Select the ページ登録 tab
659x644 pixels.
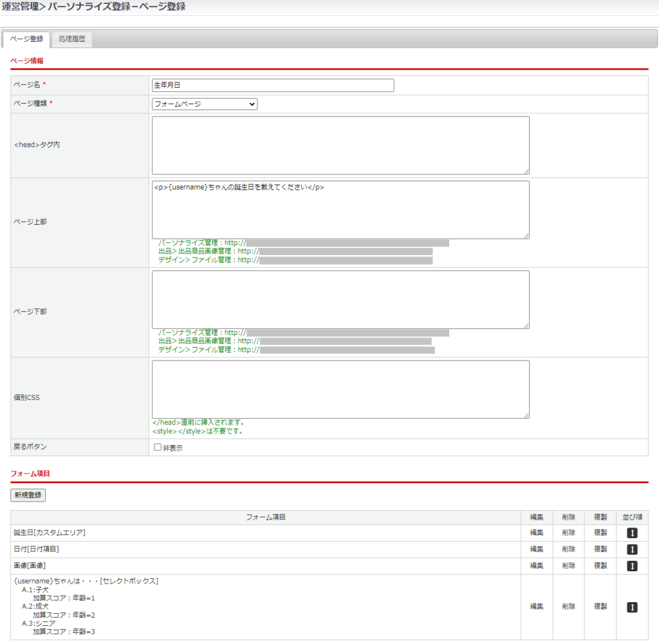pos(27,39)
